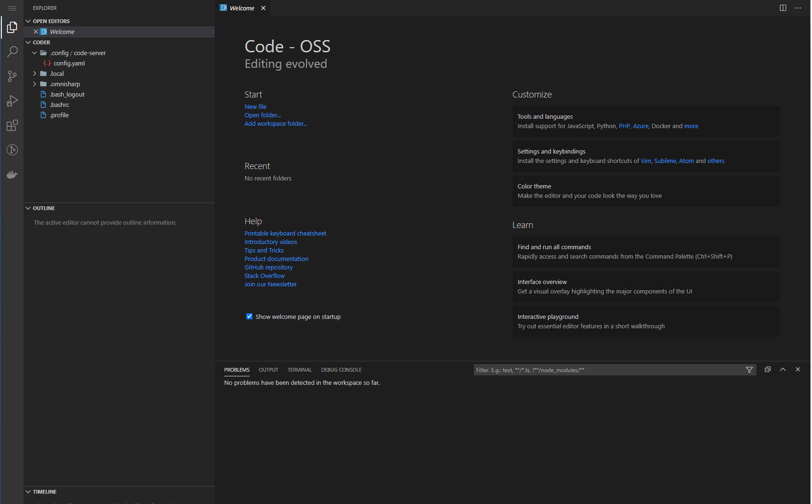Close the Welcome editor tab
Image resolution: width=812 pixels, height=504 pixels.
pyautogui.click(x=263, y=8)
